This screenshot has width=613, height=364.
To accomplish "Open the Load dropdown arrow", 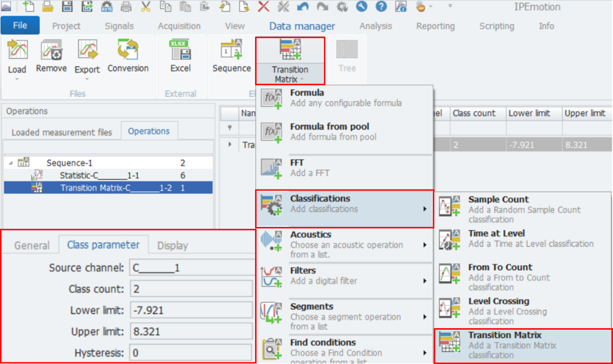I will point(17,80).
